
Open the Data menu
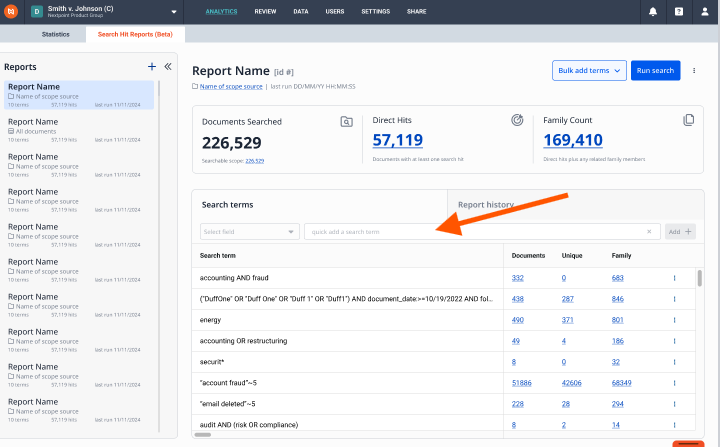[x=301, y=11]
